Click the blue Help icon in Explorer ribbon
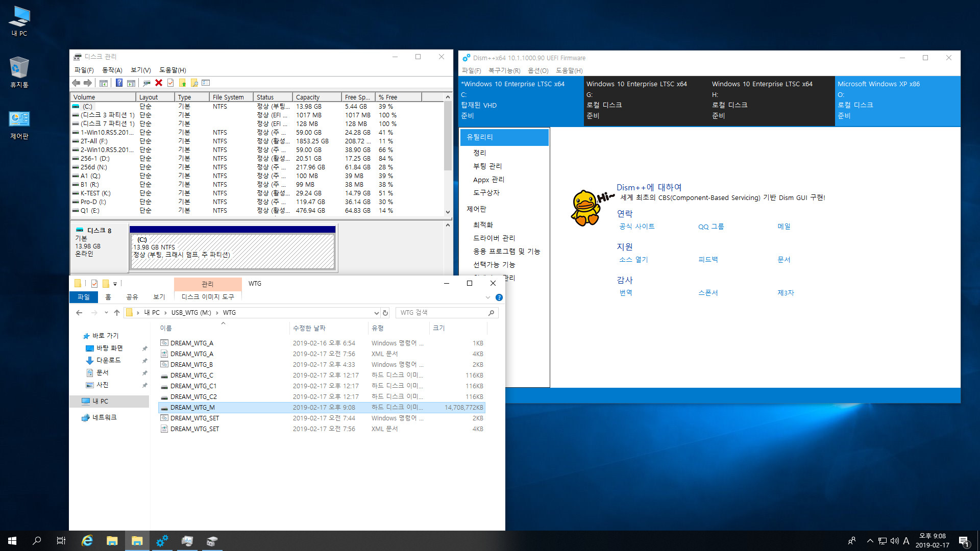Image resolution: width=980 pixels, height=551 pixels. (x=499, y=297)
